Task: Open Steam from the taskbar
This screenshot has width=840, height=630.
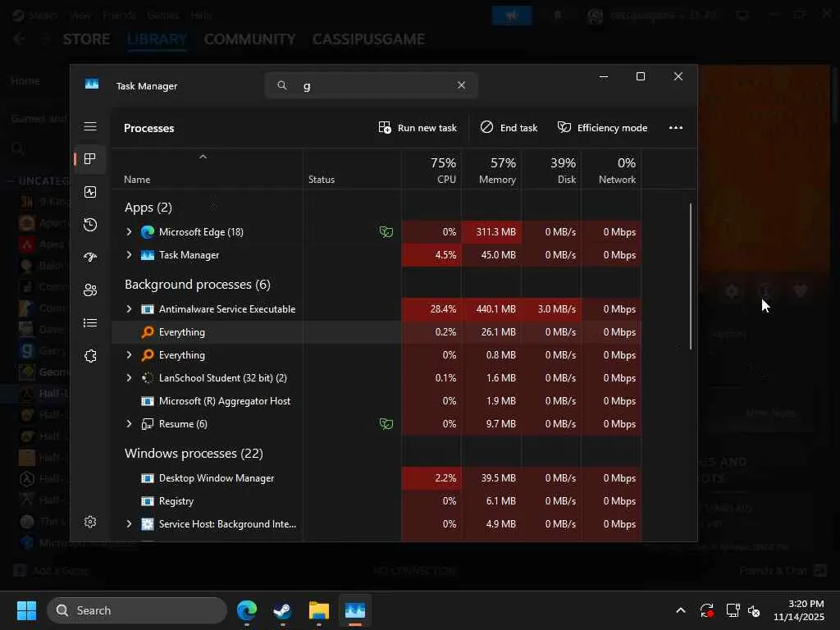Action: coord(282,610)
